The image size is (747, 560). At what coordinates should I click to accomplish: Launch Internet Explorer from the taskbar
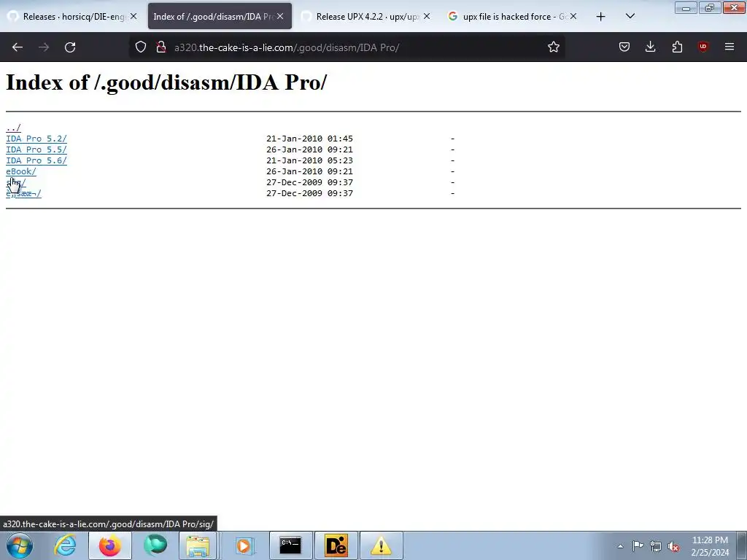tap(65, 545)
